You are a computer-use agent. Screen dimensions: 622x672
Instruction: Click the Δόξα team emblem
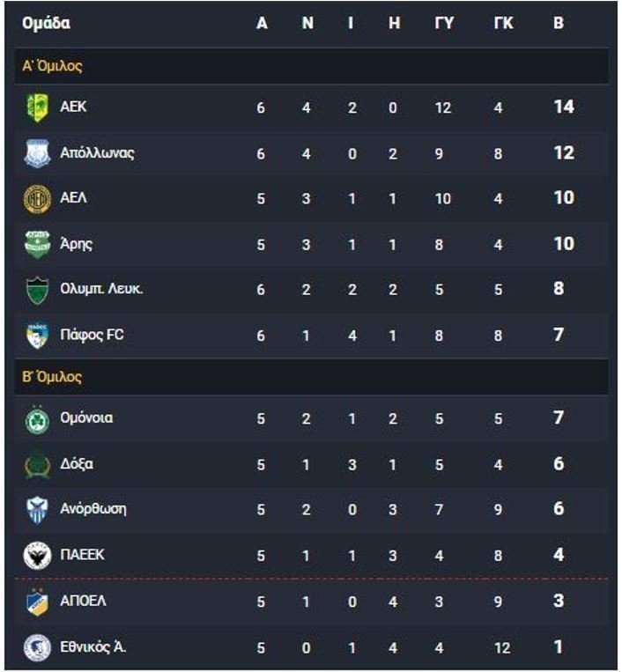pyautogui.click(x=37, y=465)
